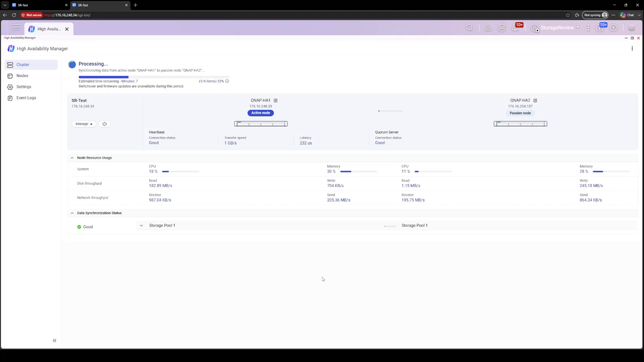Click the sync progress info icon

[x=227, y=81]
